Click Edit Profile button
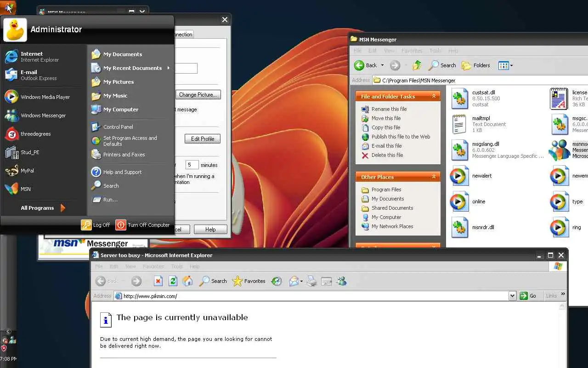 tap(203, 139)
